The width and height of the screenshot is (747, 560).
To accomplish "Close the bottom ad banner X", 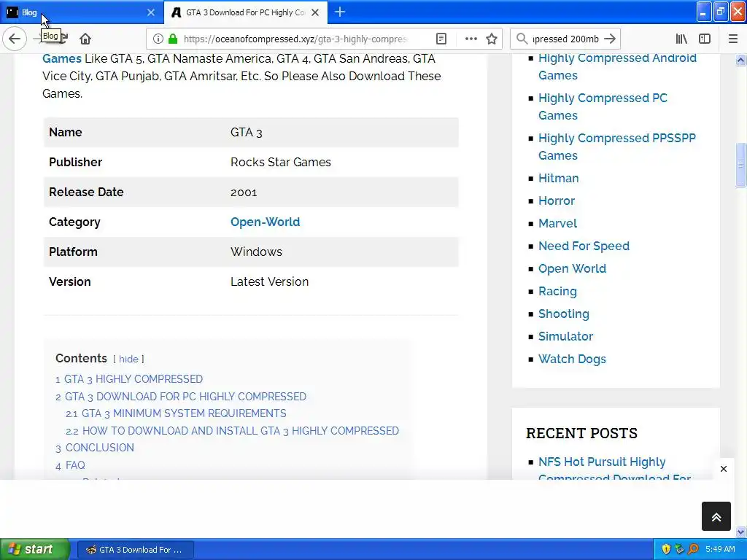I will pyautogui.click(x=723, y=469).
